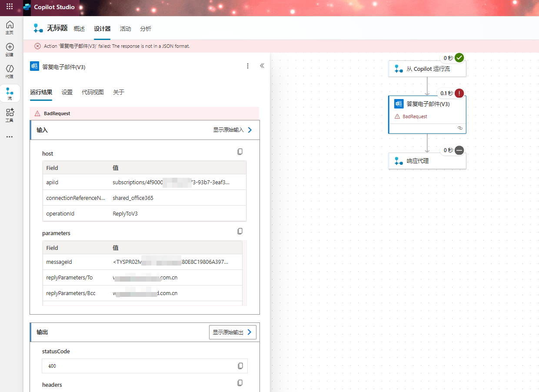Viewport: 539px width, 392px height.
Task: Select 代码视图 code view tab
Action: pyautogui.click(x=93, y=92)
